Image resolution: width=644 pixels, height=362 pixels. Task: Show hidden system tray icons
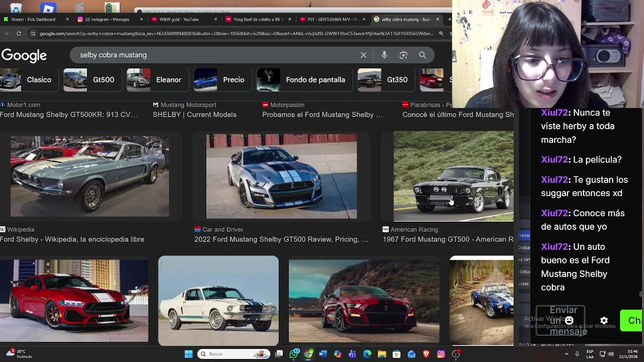pyautogui.click(x=566, y=354)
